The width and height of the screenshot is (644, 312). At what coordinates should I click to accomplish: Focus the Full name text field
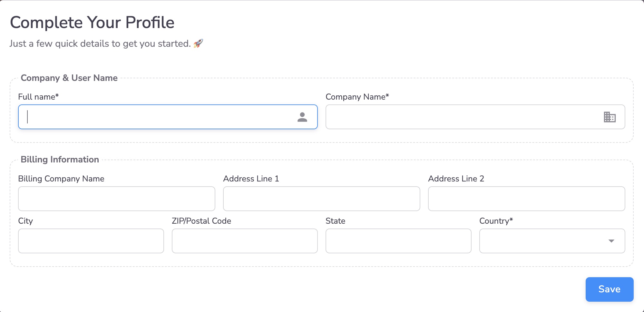tap(155, 117)
